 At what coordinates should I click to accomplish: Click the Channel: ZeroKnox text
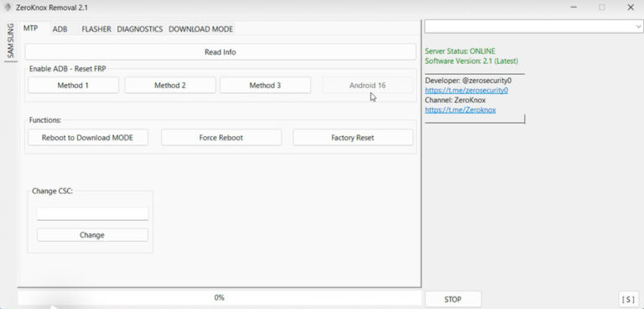[x=455, y=100]
